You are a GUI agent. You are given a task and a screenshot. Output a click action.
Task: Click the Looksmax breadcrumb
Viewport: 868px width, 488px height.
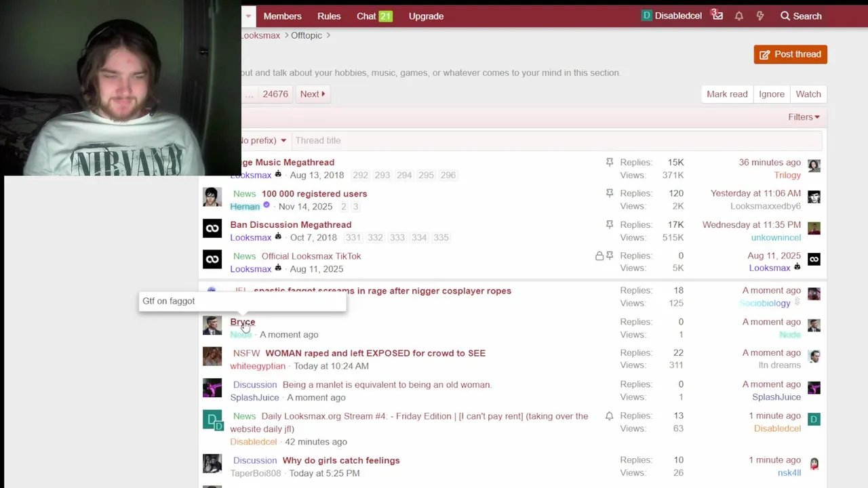click(260, 35)
